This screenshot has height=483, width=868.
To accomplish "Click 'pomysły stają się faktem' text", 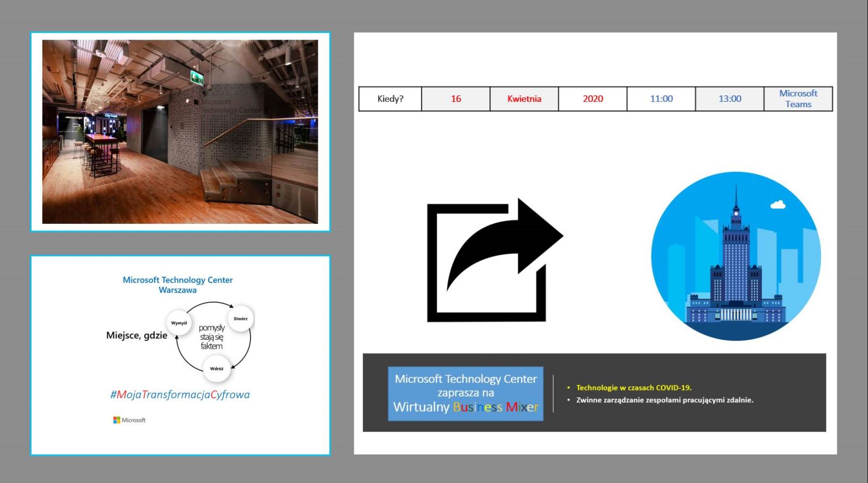I will coord(212,337).
